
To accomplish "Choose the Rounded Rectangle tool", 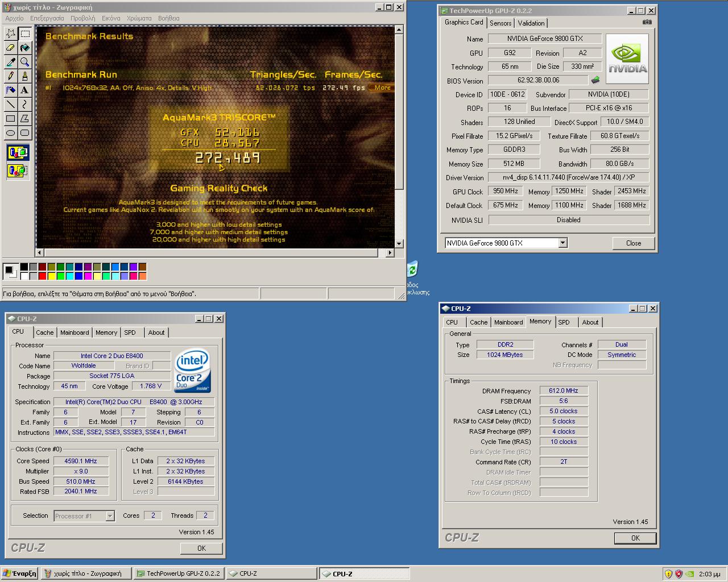I will [25, 133].
